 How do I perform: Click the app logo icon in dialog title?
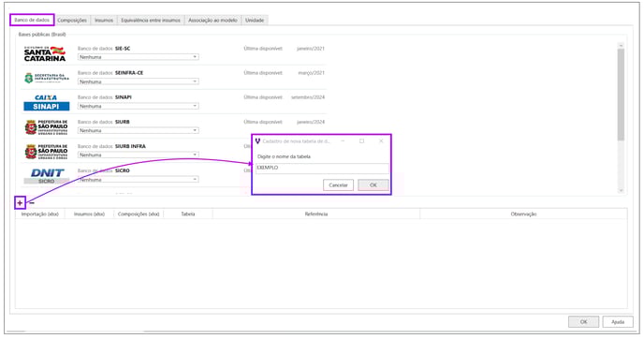pyautogui.click(x=257, y=141)
